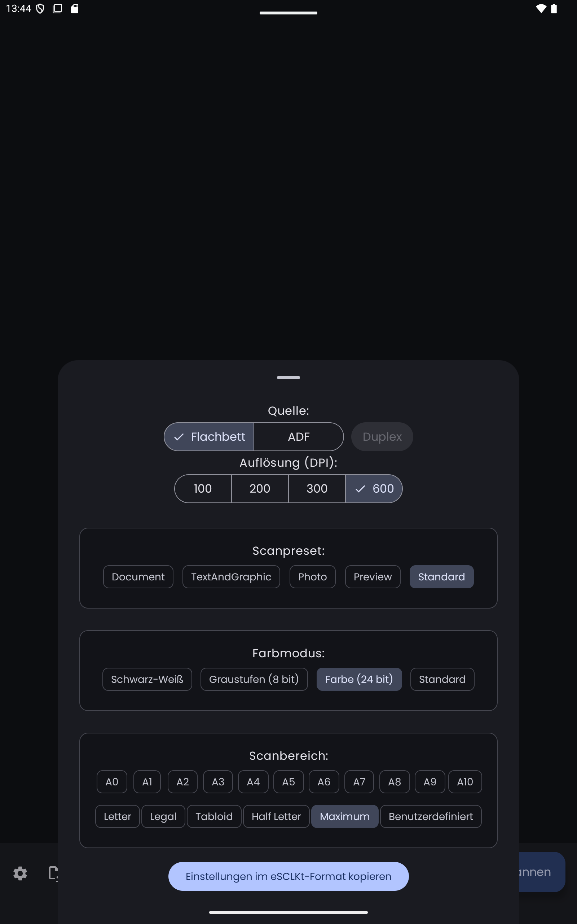Select the TextAndGraphic preset
The height and width of the screenshot is (924, 577).
pyautogui.click(x=231, y=576)
